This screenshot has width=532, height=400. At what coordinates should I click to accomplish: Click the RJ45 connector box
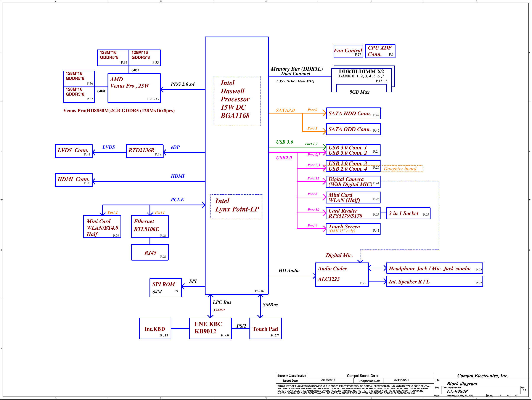coord(150,252)
